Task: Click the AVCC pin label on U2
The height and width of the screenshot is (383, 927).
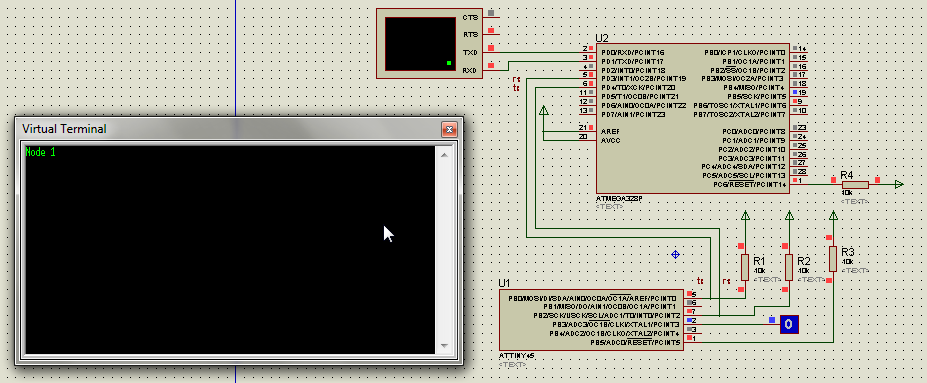Action: point(611,140)
